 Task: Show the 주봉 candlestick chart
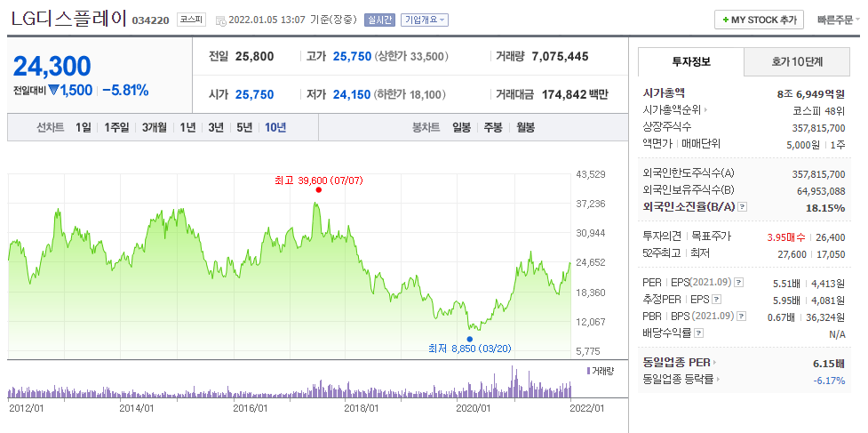coord(493,127)
